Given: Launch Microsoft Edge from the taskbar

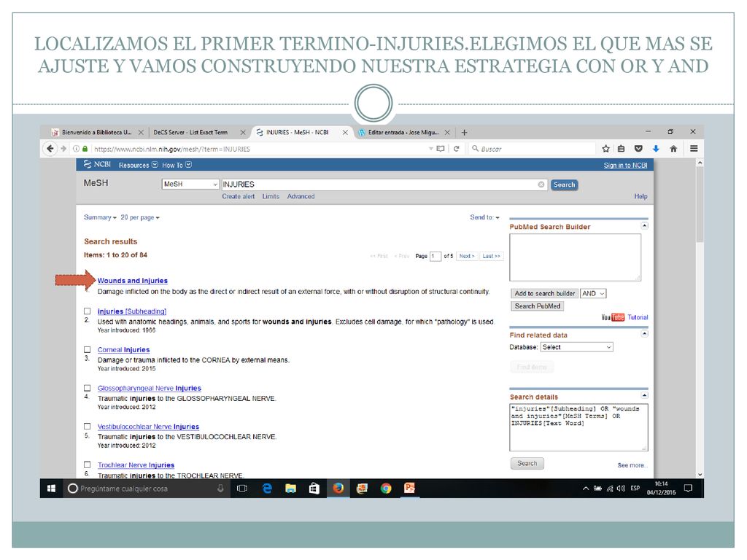Looking at the screenshot, I should tap(267, 488).
